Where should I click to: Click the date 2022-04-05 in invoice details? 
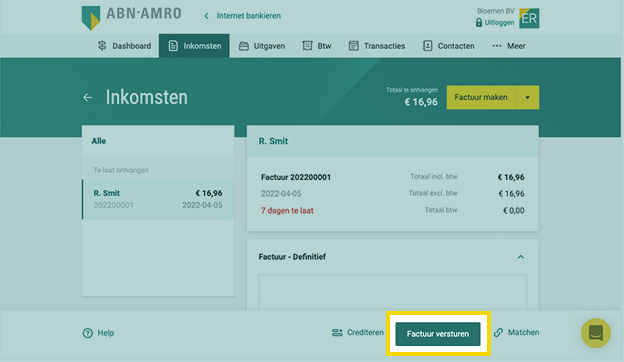(x=281, y=194)
